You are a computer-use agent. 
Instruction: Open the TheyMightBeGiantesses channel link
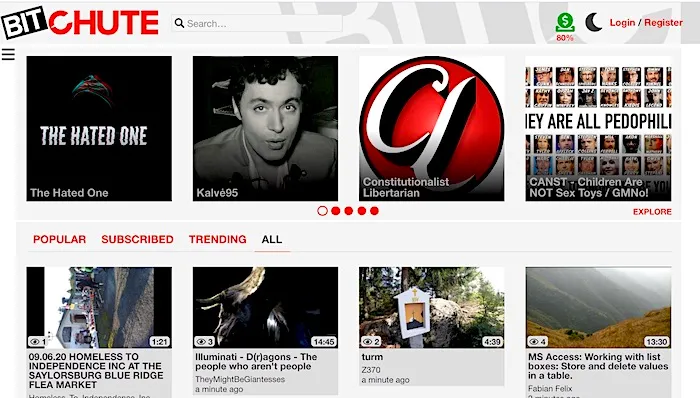click(x=240, y=379)
